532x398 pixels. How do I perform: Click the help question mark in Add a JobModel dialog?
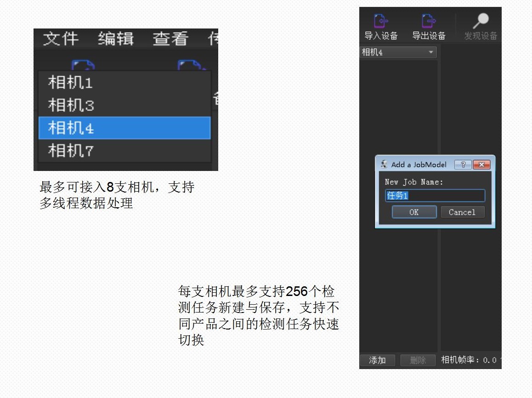(x=463, y=165)
